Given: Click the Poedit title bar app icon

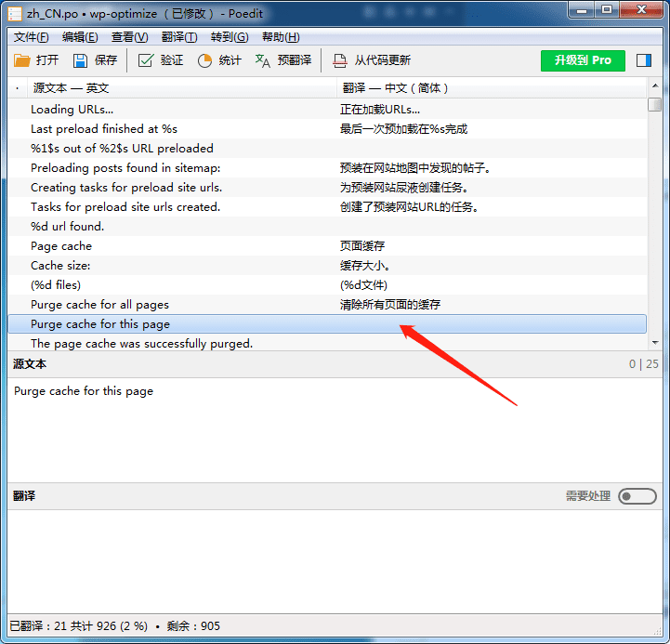Looking at the screenshot, I should 15,14.
